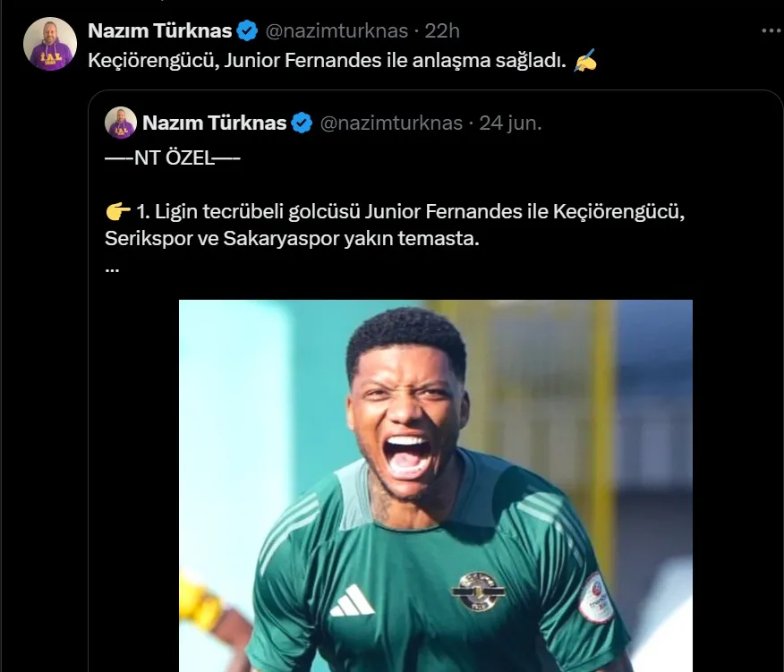The height and width of the screenshot is (672, 784).
Task: Click the 22h timestamp of the tweet
Action: 442,31
